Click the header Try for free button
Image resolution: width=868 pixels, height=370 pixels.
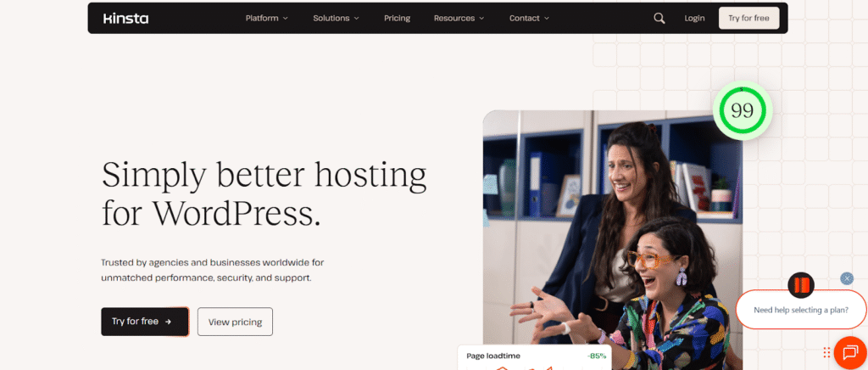pyautogui.click(x=748, y=19)
